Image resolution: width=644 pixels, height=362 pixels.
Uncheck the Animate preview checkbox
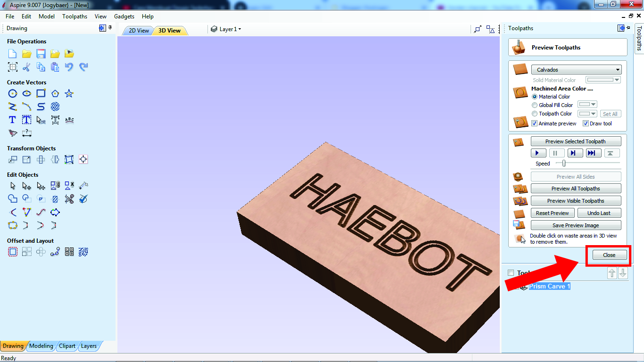535,123
